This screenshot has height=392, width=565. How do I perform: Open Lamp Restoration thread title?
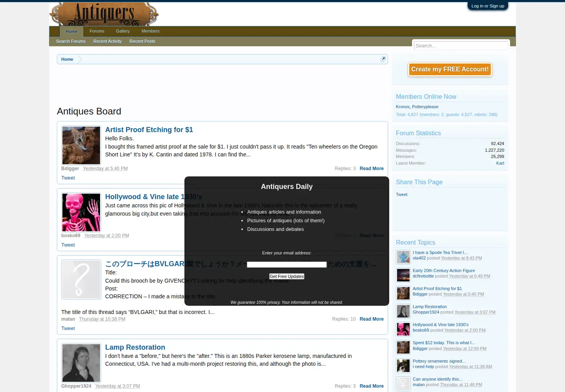coord(135,347)
